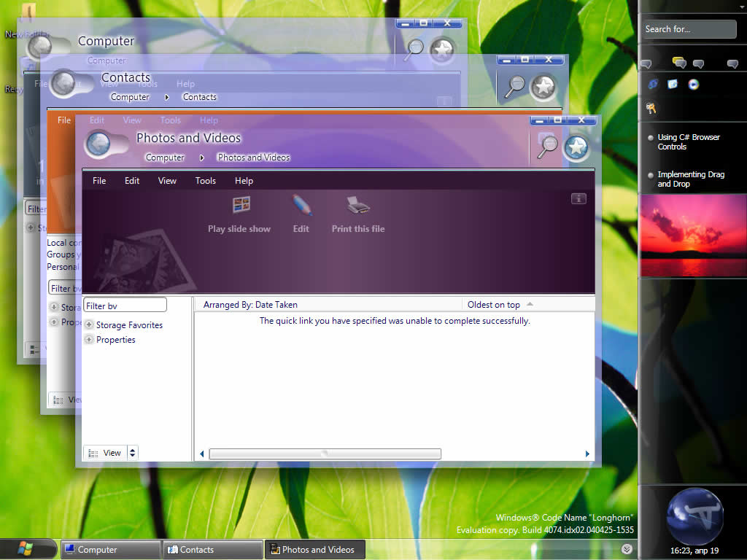Click the View button in bottom pane
Image resolution: width=747 pixels, height=560 pixels.
coord(105,452)
